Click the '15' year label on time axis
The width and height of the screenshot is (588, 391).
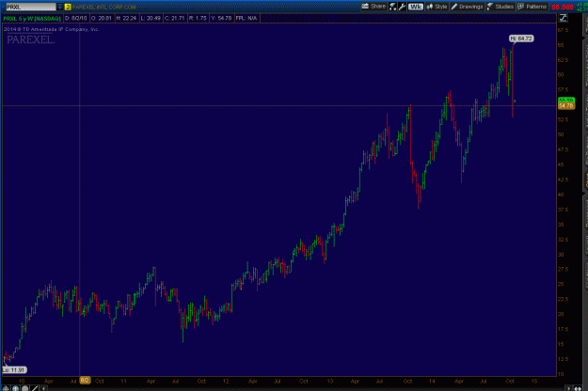pyautogui.click(x=534, y=381)
